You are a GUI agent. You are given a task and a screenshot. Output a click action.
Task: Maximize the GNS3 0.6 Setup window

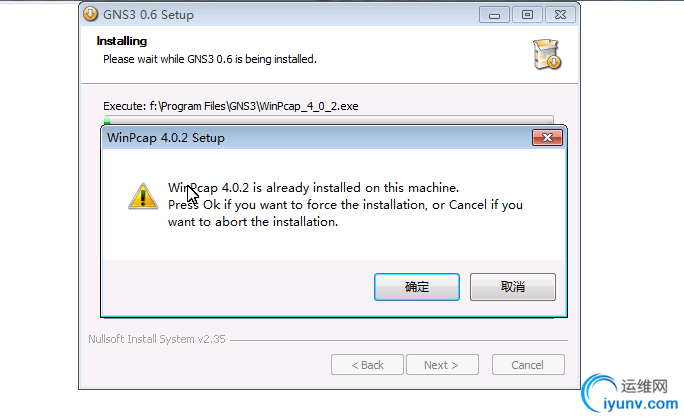(525, 14)
